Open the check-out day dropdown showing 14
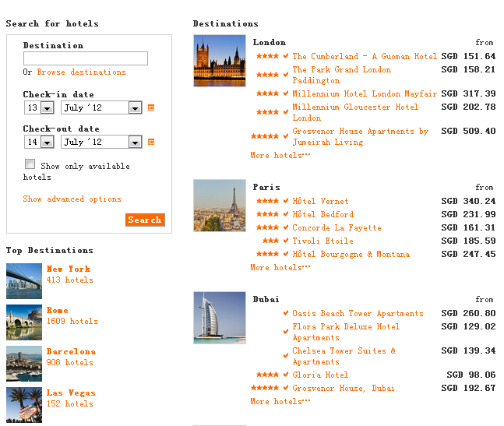504x426 pixels. click(x=39, y=142)
